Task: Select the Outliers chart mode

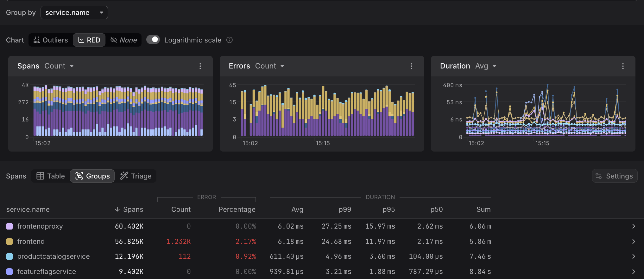Action: pyautogui.click(x=51, y=40)
